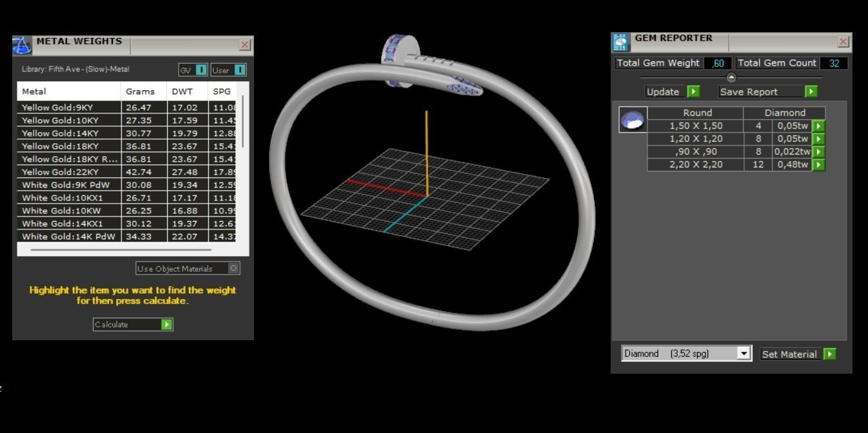868x433 pixels.
Task: Click the 0,022tw weight cell
Action: tap(792, 152)
